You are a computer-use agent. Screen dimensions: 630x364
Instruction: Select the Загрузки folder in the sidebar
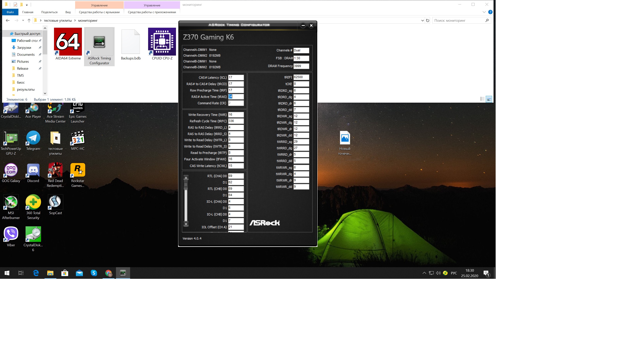pos(24,47)
